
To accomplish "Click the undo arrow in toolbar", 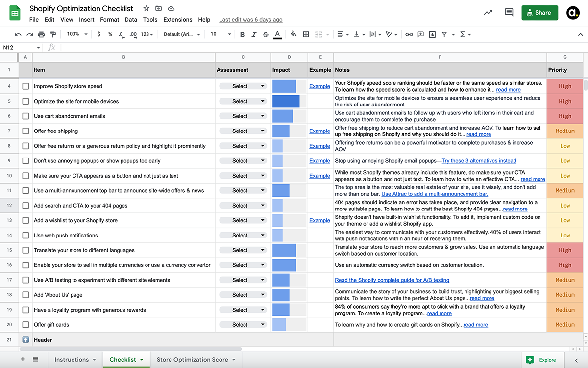I will pyautogui.click(x=18, y=34).
